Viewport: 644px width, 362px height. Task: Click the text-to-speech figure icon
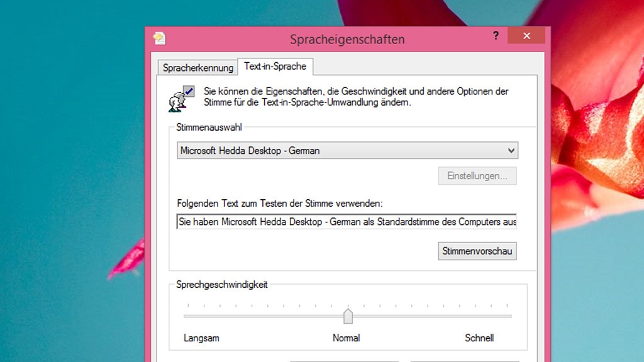[181, 99]
